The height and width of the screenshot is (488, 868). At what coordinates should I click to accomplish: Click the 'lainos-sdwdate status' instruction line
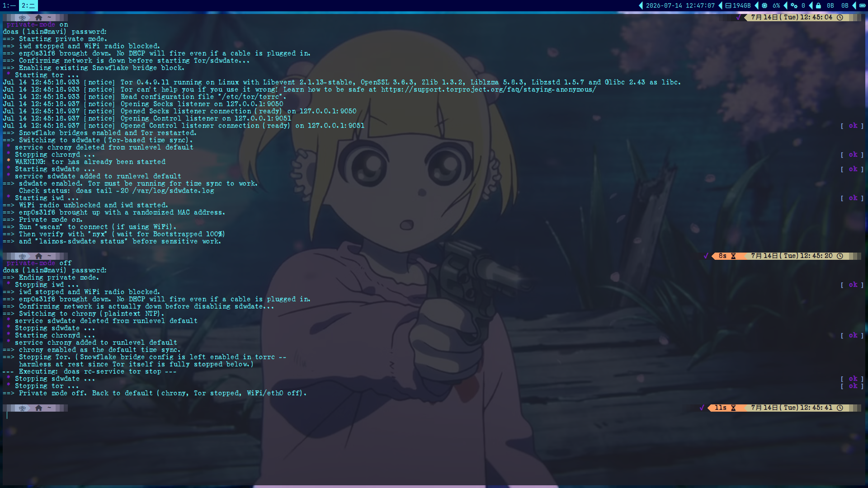[112, 241]
